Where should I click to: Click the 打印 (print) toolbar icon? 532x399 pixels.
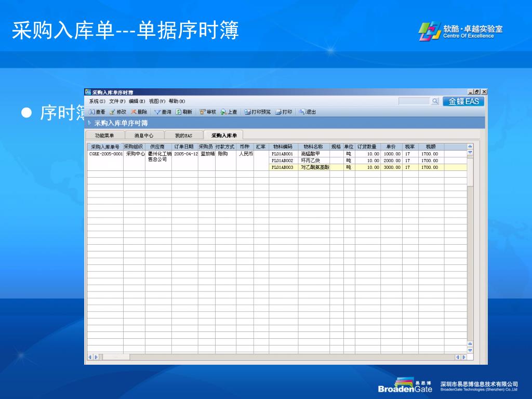(278, 112)
